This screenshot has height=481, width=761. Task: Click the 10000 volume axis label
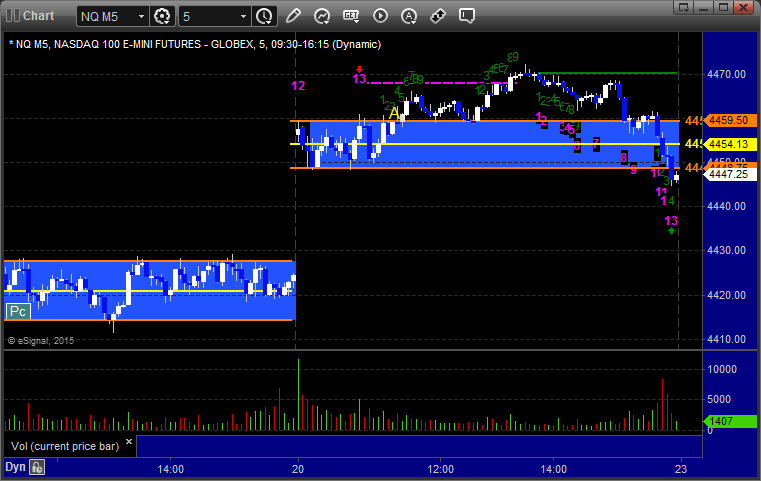coord(722,369)
